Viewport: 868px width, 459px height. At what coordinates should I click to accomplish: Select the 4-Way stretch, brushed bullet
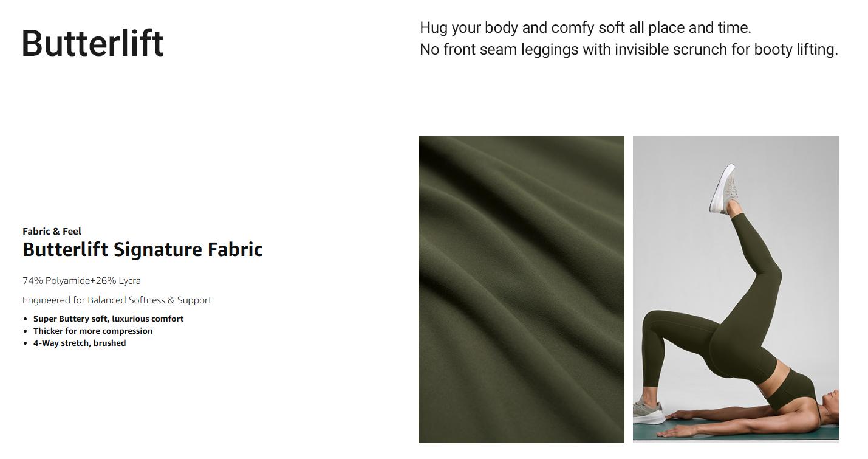[80, 343]
